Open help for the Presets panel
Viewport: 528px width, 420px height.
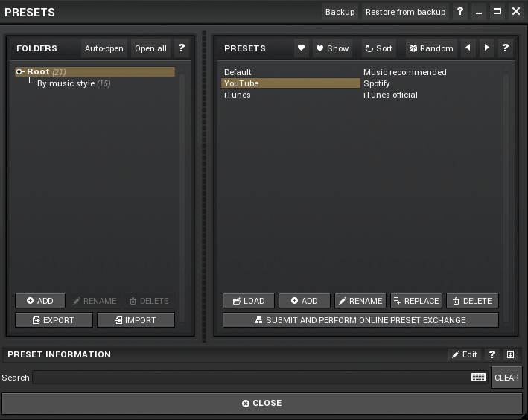coord(506,48)
